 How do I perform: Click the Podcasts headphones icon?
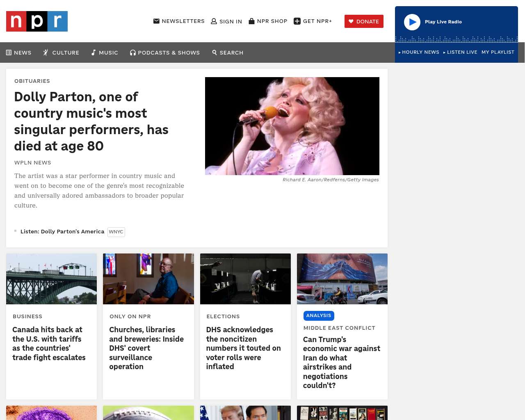[x=133, y=52]
